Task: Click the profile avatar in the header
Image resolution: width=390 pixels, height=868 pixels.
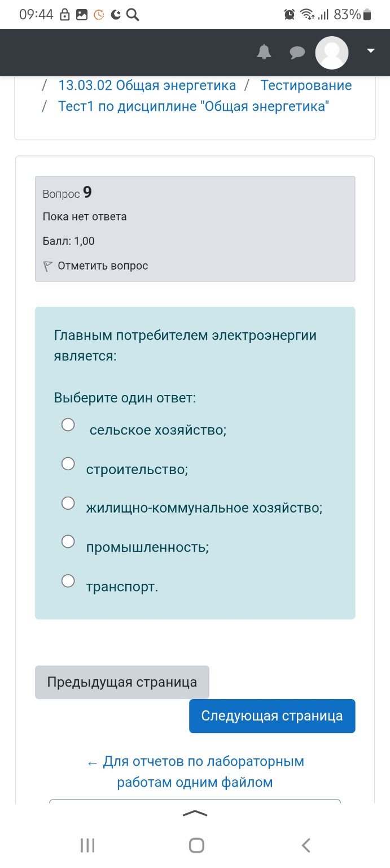Action: pos(332,53)
